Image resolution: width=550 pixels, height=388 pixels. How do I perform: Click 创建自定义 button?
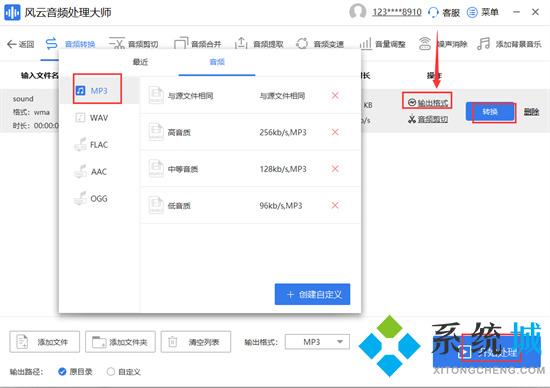312,294
